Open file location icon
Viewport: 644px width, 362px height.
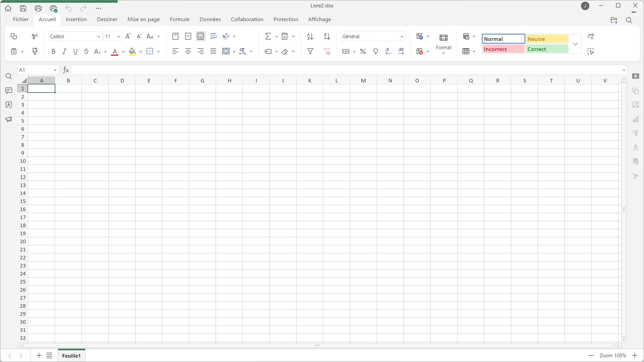tap(614, 20)
